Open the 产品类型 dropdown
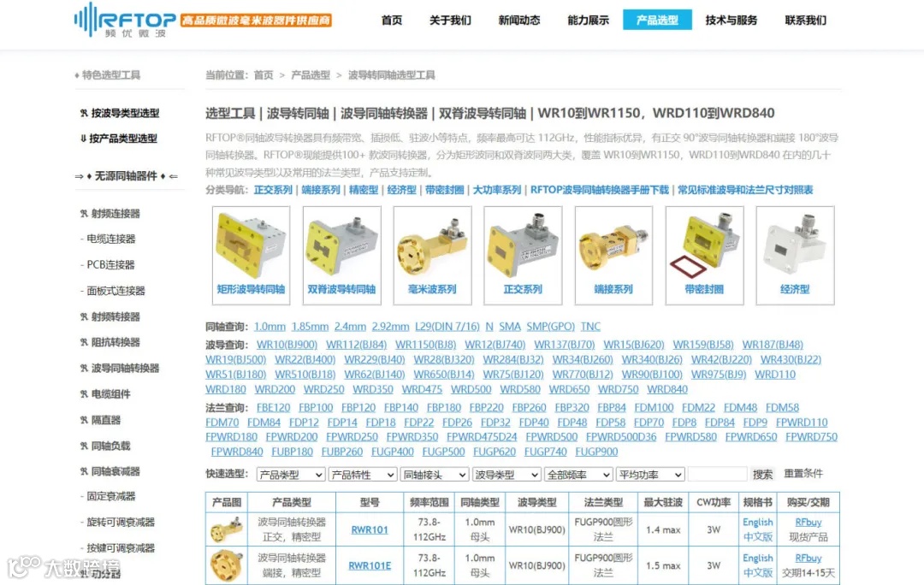This screenshot has height=585, width=924. (291, 475)
